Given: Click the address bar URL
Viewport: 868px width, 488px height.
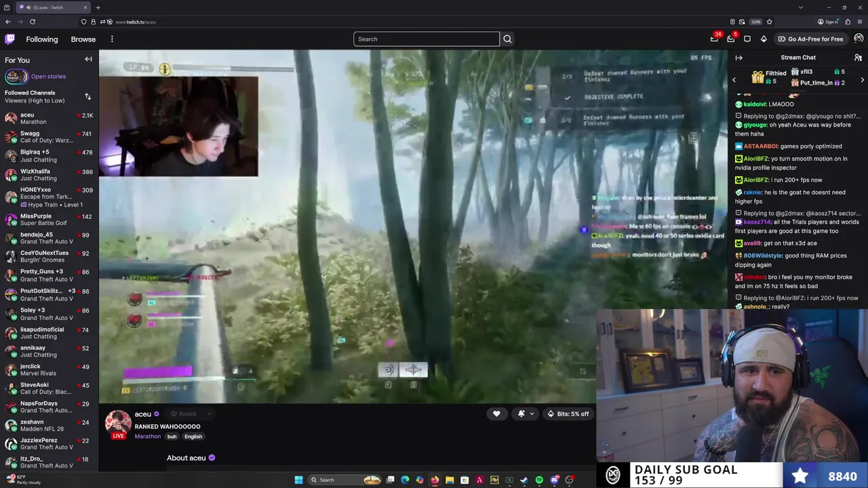Looking at the screenshot, I should pyautogui.click(x=136, y=22).
